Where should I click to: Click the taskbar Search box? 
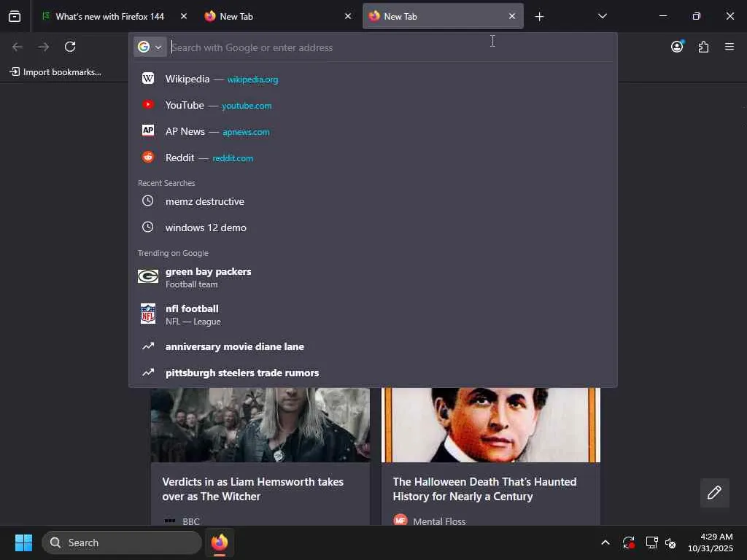coord(122,542)
